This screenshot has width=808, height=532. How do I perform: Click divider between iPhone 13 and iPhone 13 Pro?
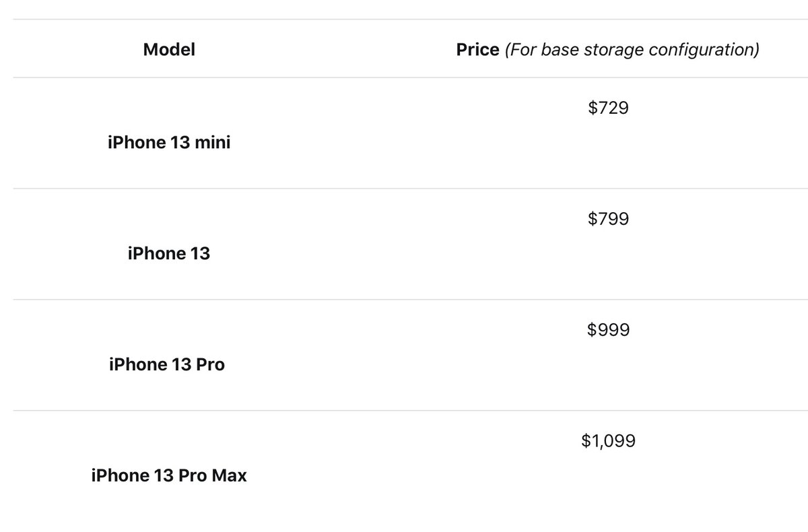[404, 300]
